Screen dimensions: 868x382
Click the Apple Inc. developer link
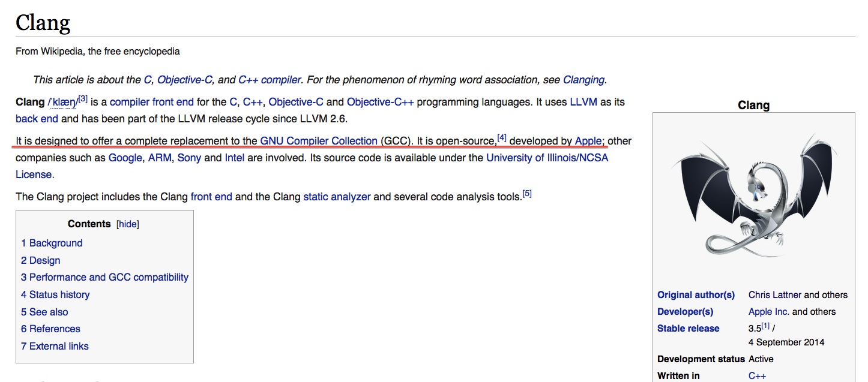click(768, 311)
